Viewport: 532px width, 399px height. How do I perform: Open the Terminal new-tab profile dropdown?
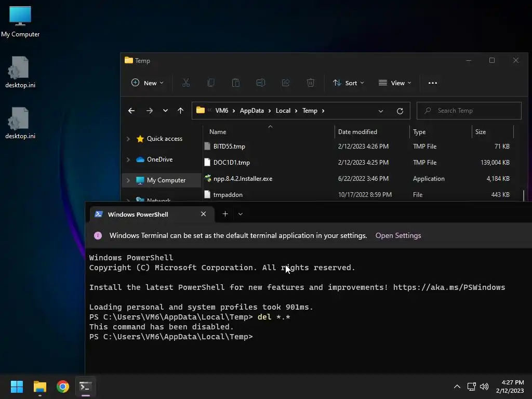(x=240, y=214)
